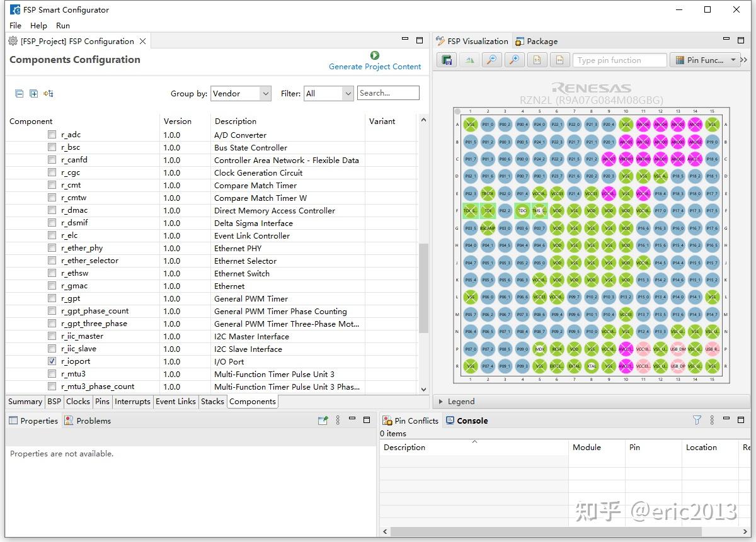Click the TDO pin in row F
Image resolution: width=756 pixels, height=542 pixels.
point(522,211)
